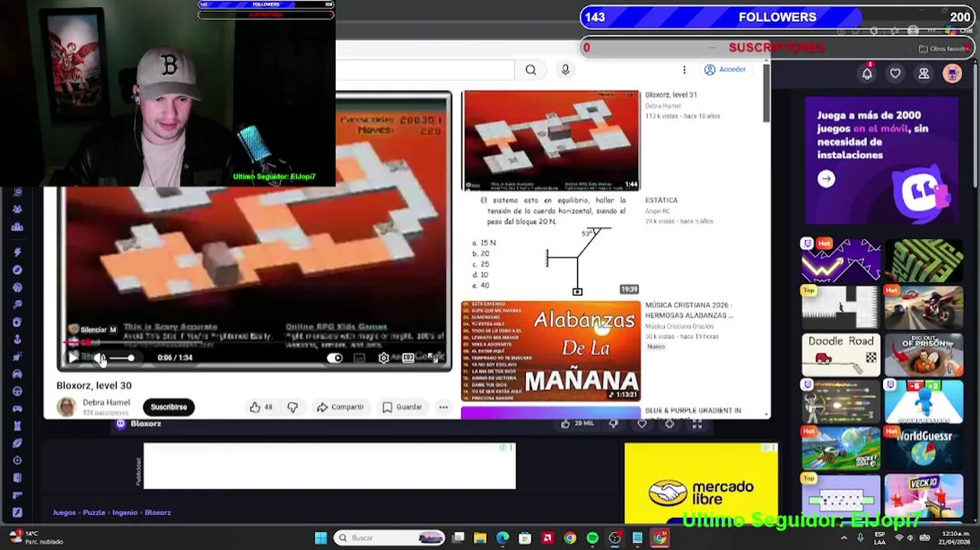
Task: Show hidden system tray icons
Action: click(x=844, y=538)
